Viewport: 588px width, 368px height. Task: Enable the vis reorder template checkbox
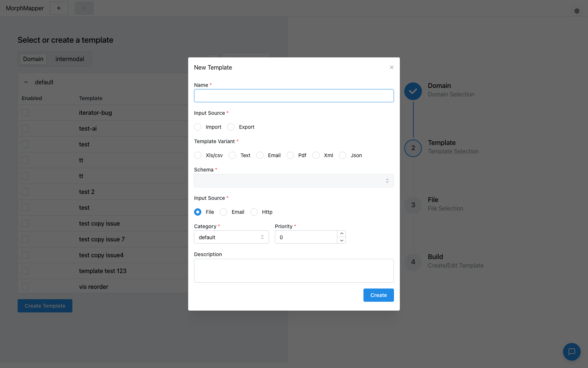coord(25,287)
